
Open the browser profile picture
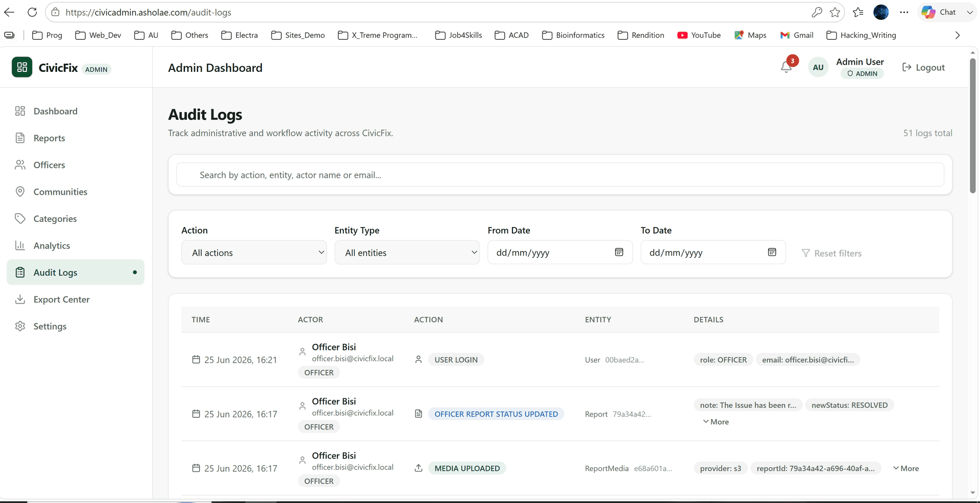[881, 12]
